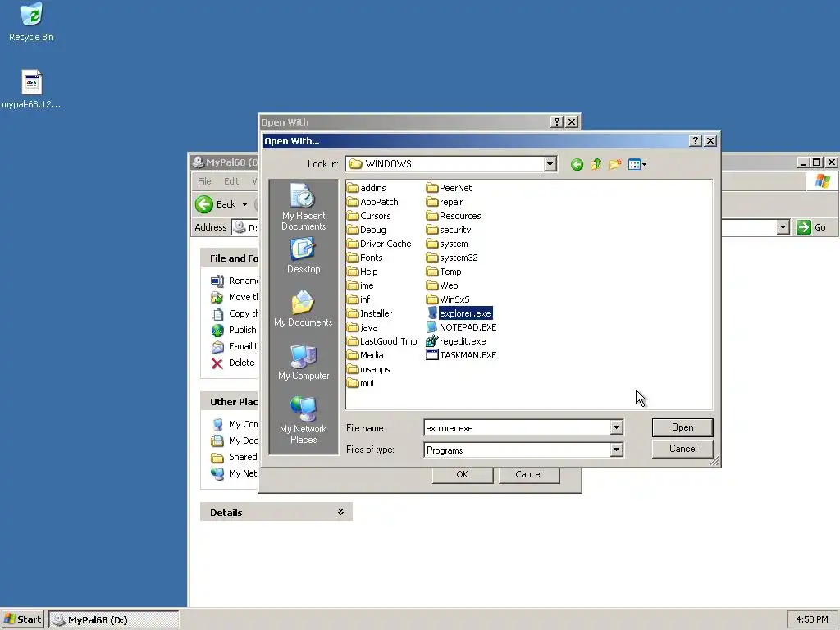Screen dimensions: 840x630
Task: Click the E-mail task icon in MyPal68 sidebar
Action: tap(217, 347)
